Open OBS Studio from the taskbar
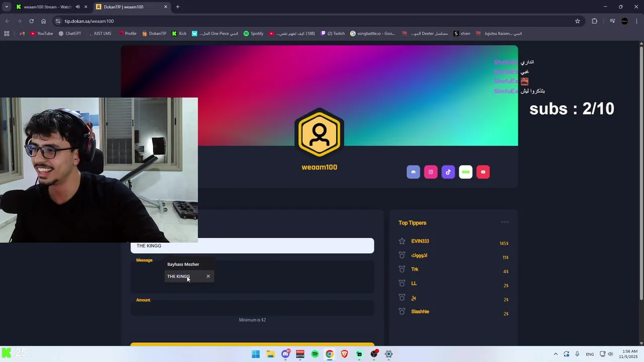Screen dimensions: 644x362 pyautogui.click(x=374, y=354)
